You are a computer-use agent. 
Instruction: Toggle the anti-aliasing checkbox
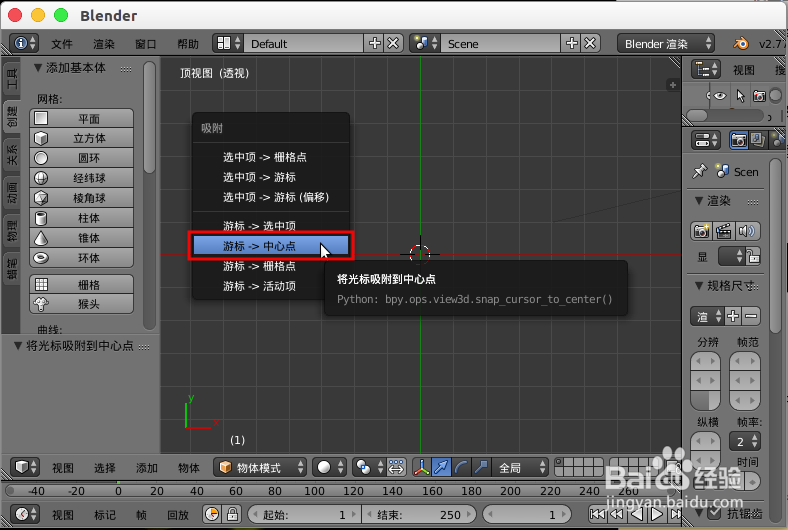pos(714,513)
